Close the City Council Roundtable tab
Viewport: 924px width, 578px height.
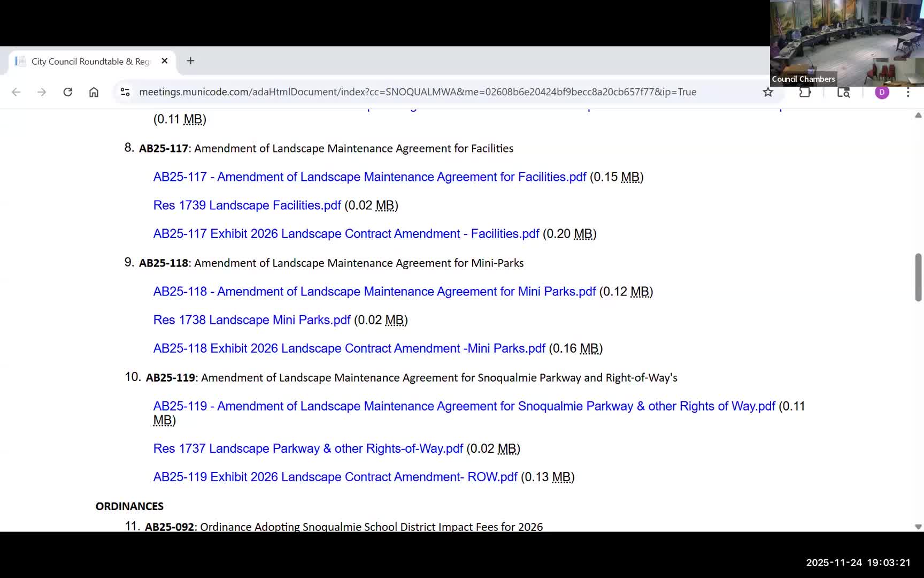point(165,61)
